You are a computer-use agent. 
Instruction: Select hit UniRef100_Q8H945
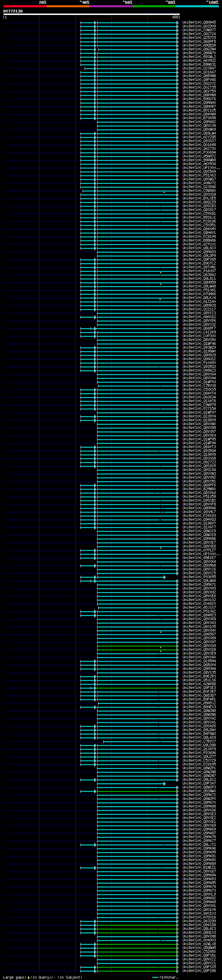(199, 23)
